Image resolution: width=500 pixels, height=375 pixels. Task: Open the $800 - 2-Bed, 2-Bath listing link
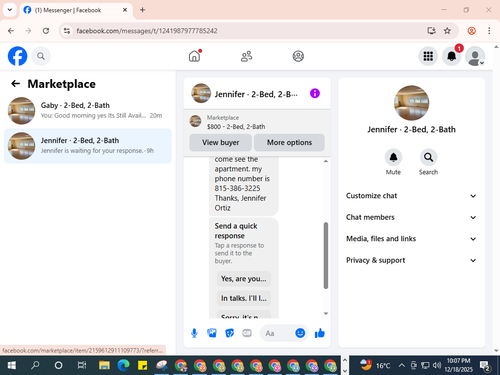(x=236, y=127)
